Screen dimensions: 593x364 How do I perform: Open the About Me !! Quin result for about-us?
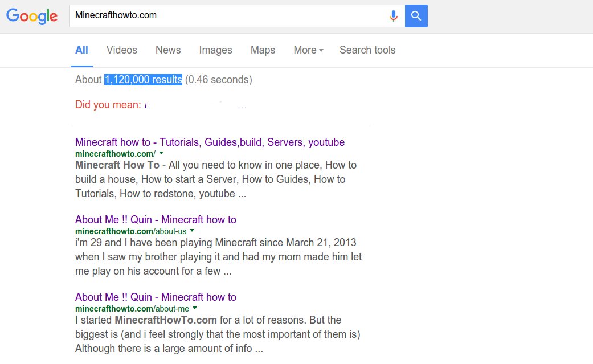tap(156, 219)
